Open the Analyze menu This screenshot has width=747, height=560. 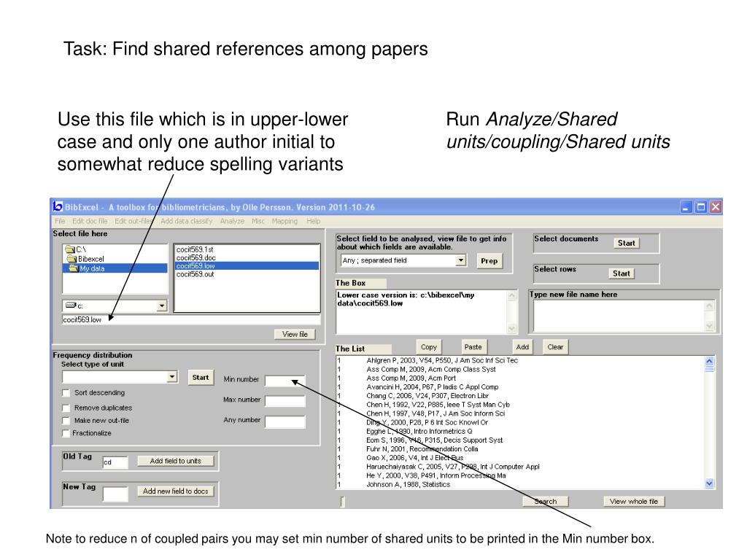(233, 221)
